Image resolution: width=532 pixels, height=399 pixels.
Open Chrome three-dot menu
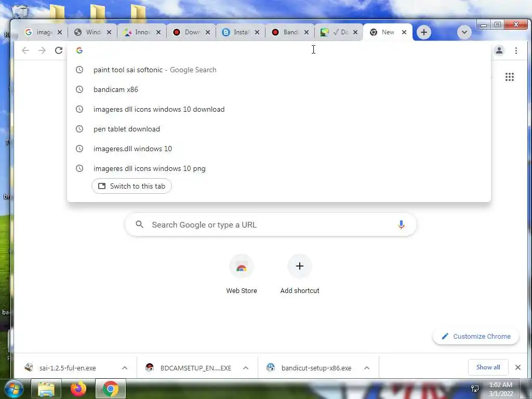[x=516, y=50]
